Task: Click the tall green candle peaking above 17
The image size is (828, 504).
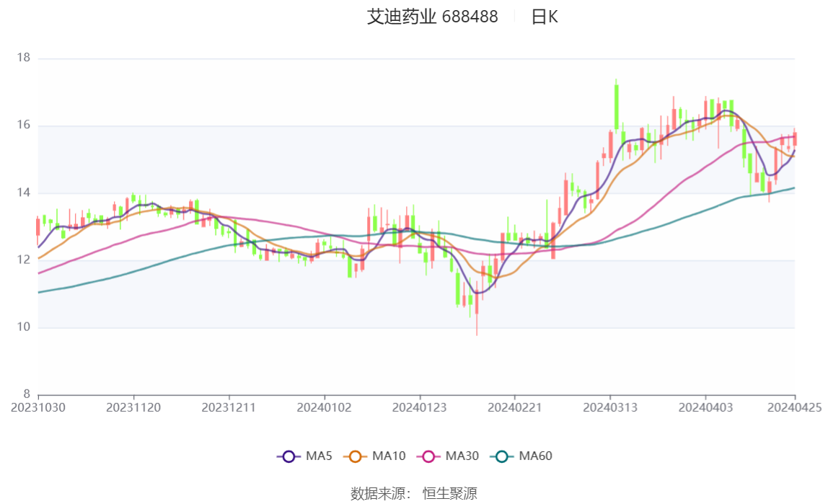Action: 616,105
